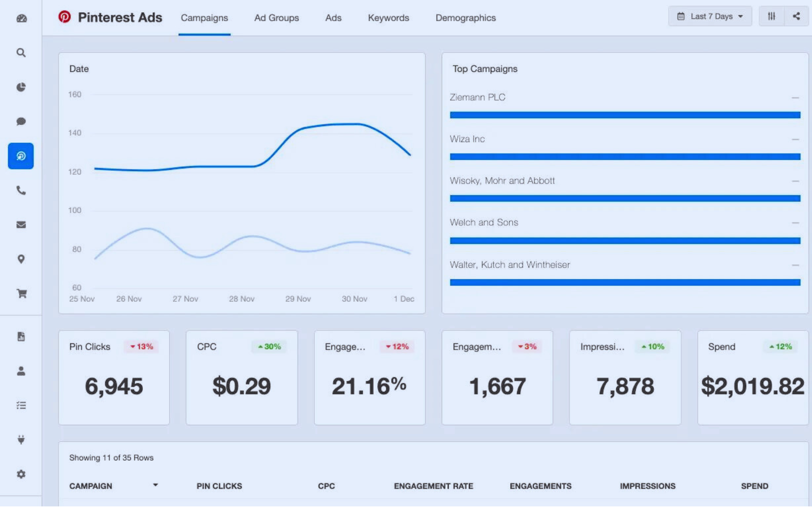Click the envelope email sidebar icon
Viewport: 812px width, 521px height.
click(x=21, y=225)
